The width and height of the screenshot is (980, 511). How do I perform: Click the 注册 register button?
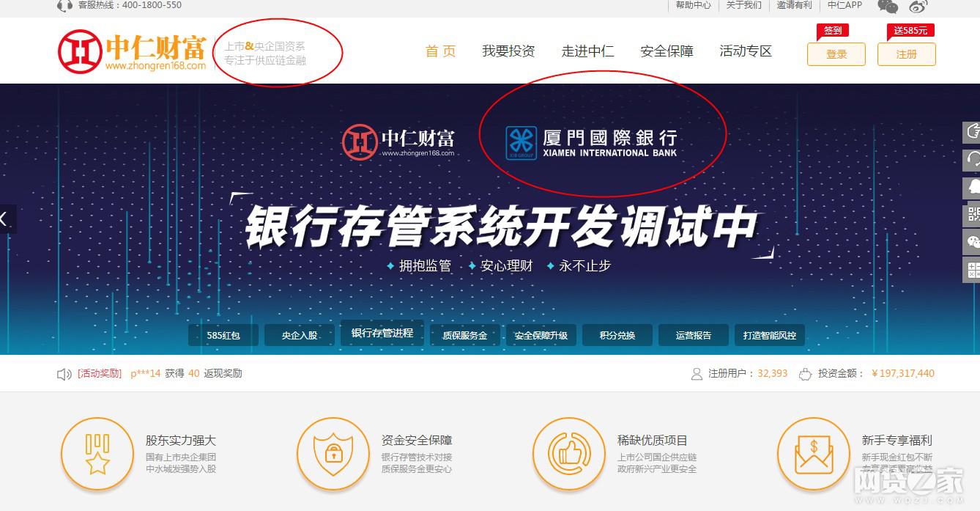point(907,54)
